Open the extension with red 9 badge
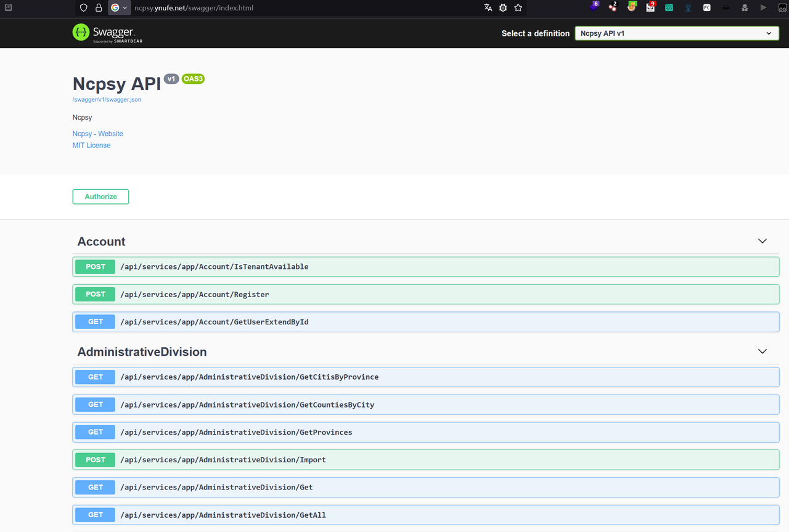Viewport: 789px width, 532px height. 650,7
